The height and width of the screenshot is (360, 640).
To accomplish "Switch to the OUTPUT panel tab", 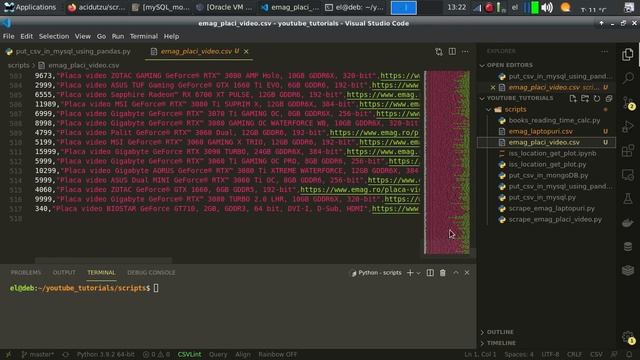I will [64, 273].
